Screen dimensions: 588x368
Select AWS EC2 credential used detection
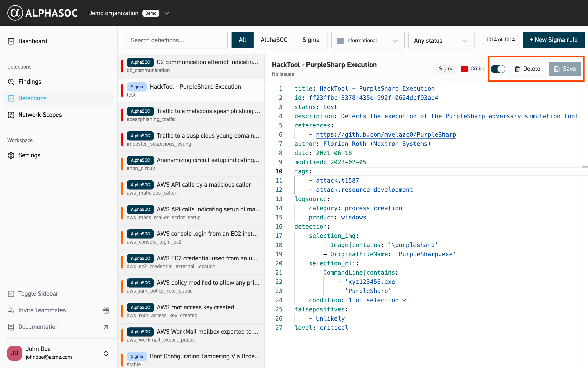coord(191,262)
